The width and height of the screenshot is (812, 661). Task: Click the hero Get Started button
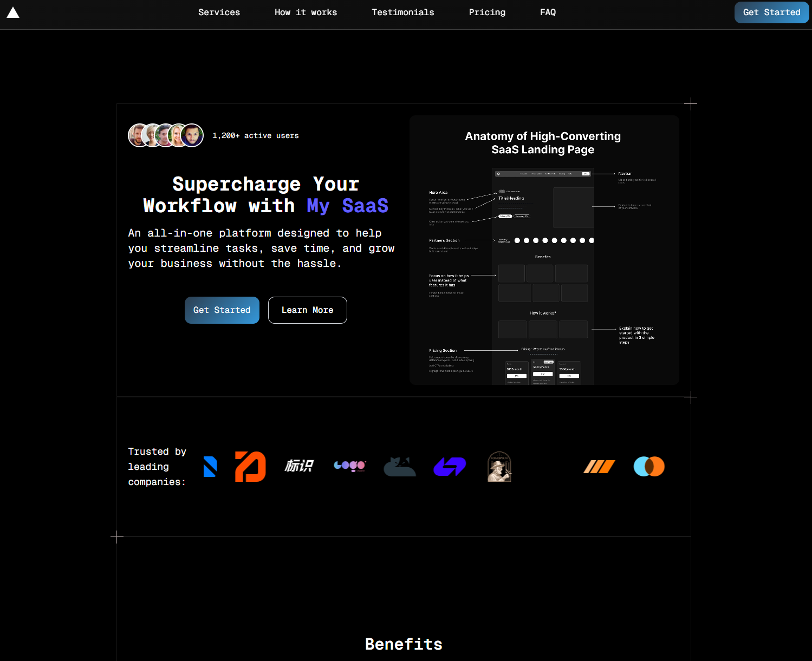(x=222, y=310)
